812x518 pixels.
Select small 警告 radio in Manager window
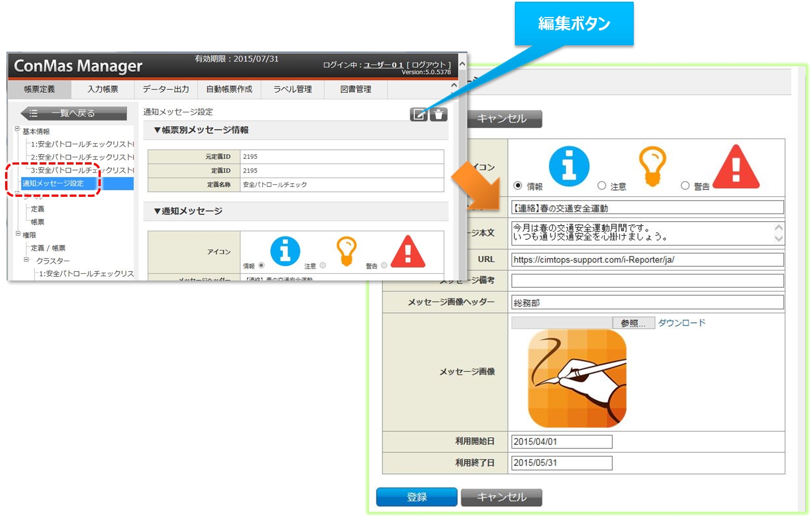click(384, 265)
